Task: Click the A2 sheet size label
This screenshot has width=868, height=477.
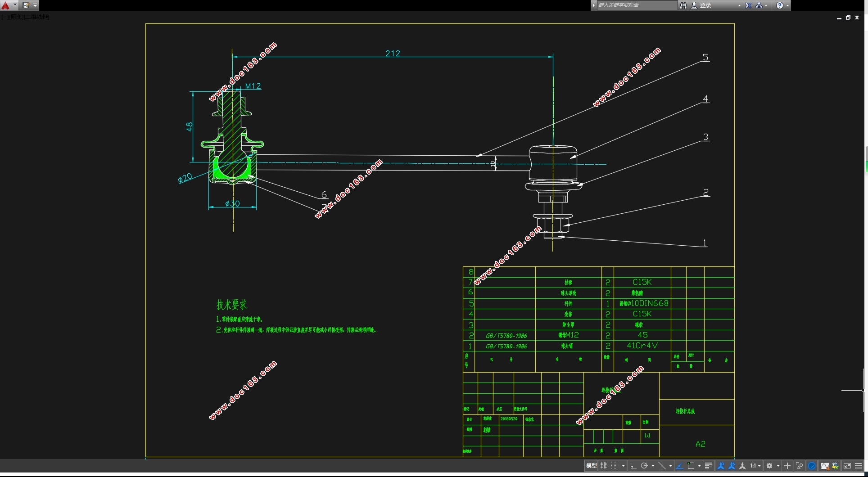Action: coord(700,444)
